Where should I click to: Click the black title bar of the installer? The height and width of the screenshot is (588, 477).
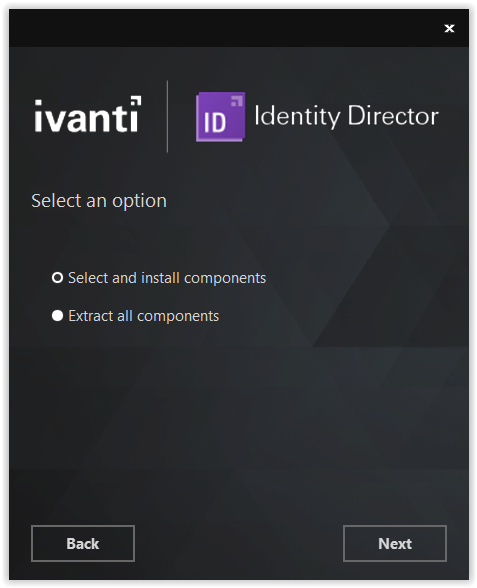(225, 28)
